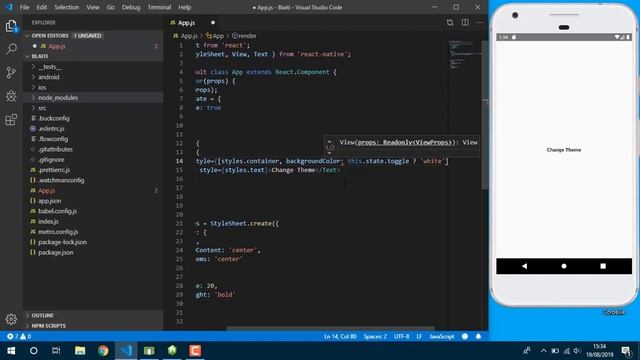Open the Terminal menu

[159, 7]
